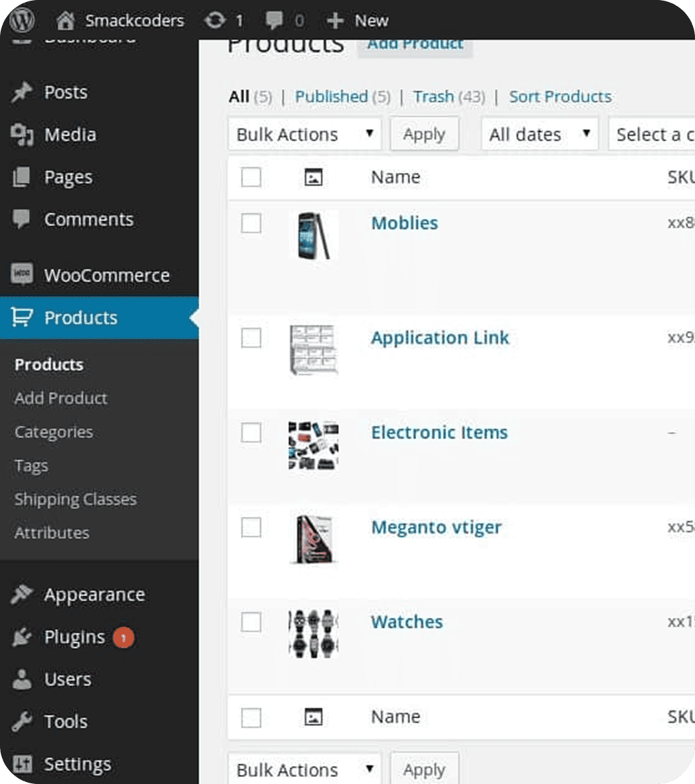
Task: Click the Plugins update notification badge
Action: [123, 638]
